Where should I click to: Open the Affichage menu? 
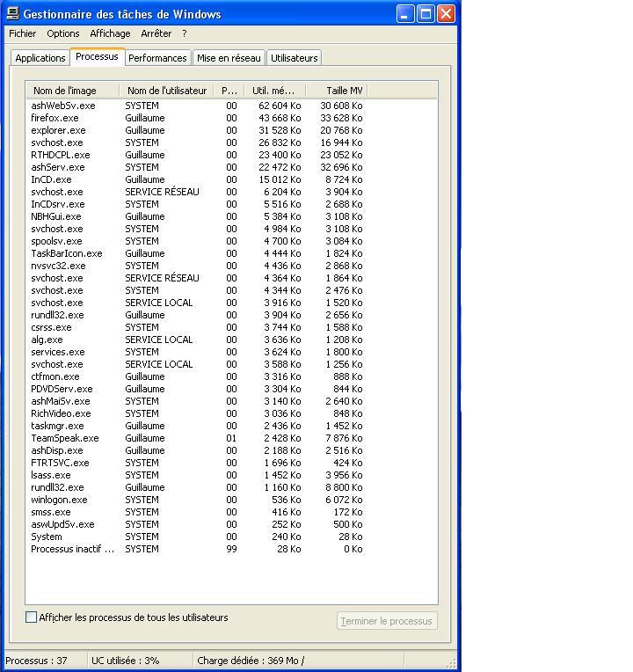click(110, 33)
